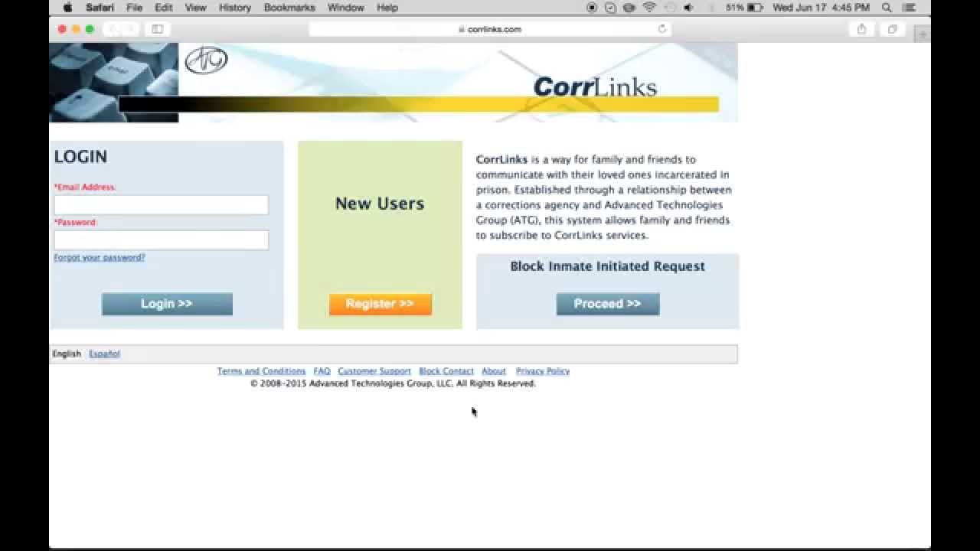
Task: Show all tabs button in Safari
Action: 893,29
